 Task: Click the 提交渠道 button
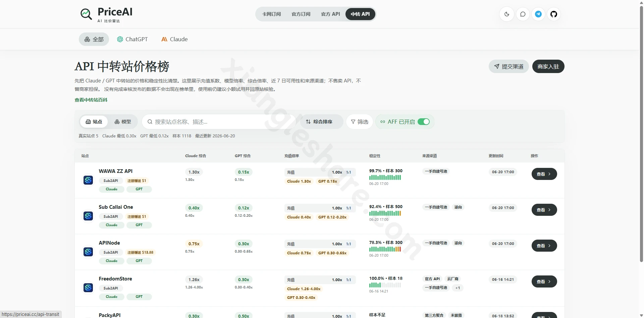[509, 66]
